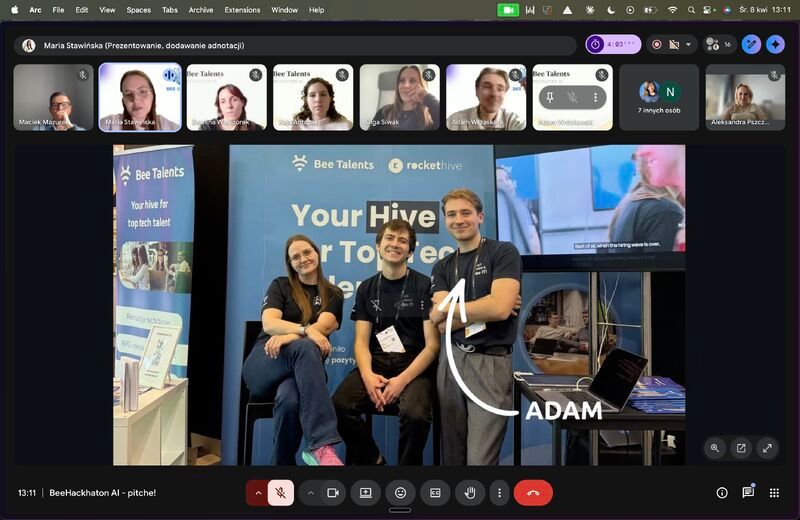Expand the dropdown arrow next to recording
The height and width of the screenshot is (520, 800).
click(x=688, y=44)
